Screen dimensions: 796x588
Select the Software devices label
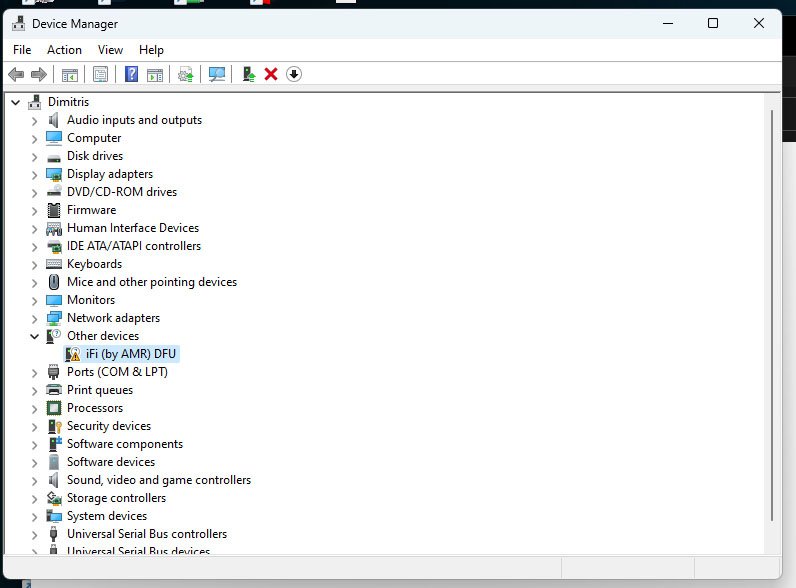click(111, 462)
